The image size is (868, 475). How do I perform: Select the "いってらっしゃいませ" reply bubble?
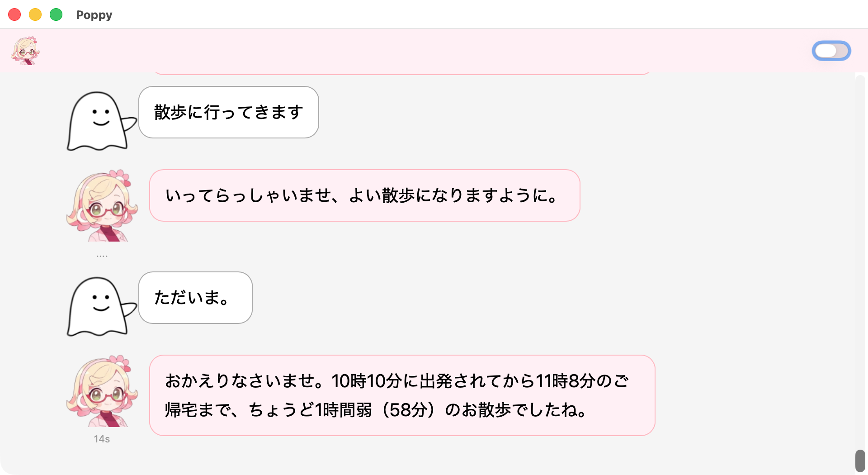364,195
